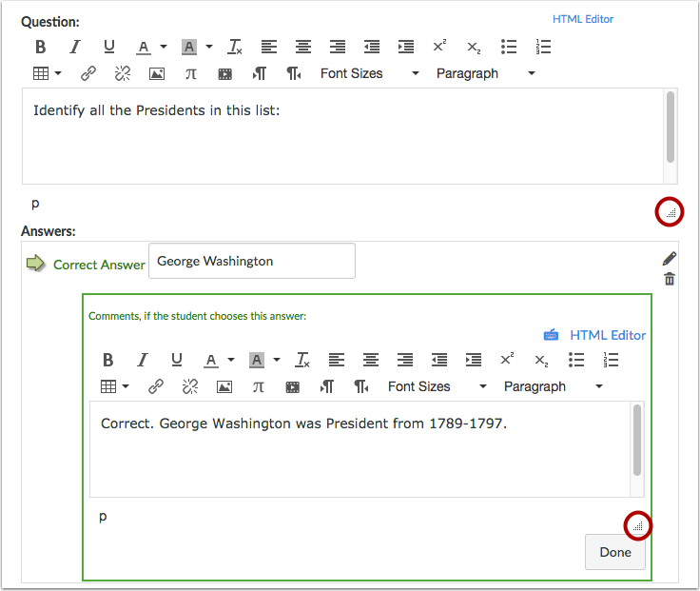Open Font Sizes dropdown in comments toolbar
The height and width of the screenshot is (591, 700).
(437, 386)
